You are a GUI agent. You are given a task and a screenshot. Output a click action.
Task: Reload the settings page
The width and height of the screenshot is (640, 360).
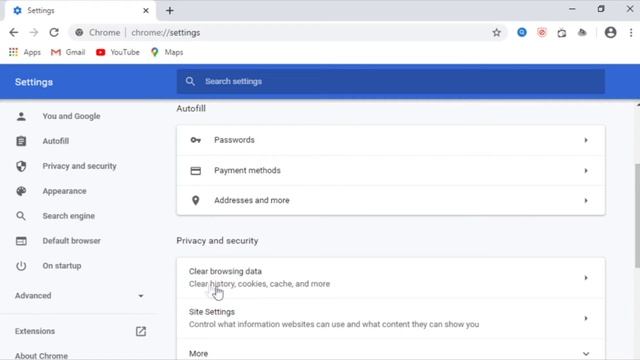54,33
